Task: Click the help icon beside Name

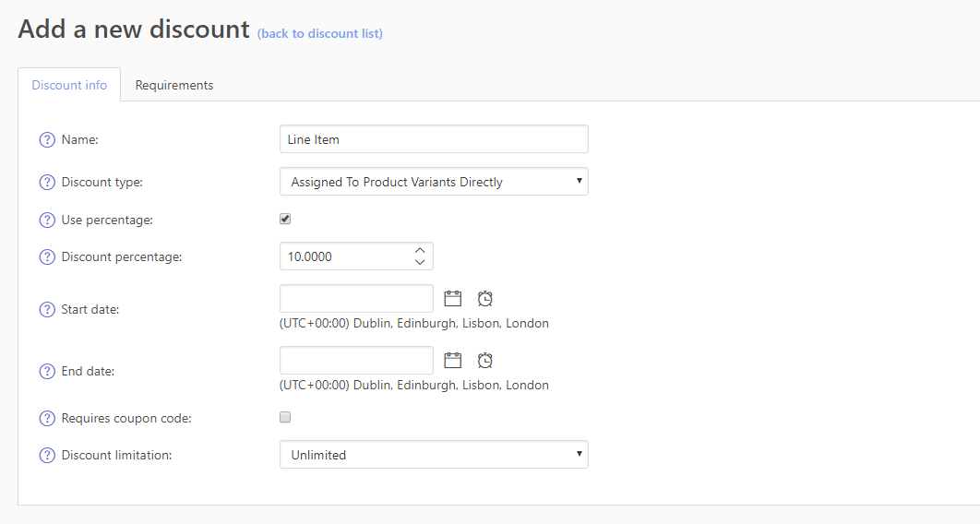Action: [x=47, y=140]
